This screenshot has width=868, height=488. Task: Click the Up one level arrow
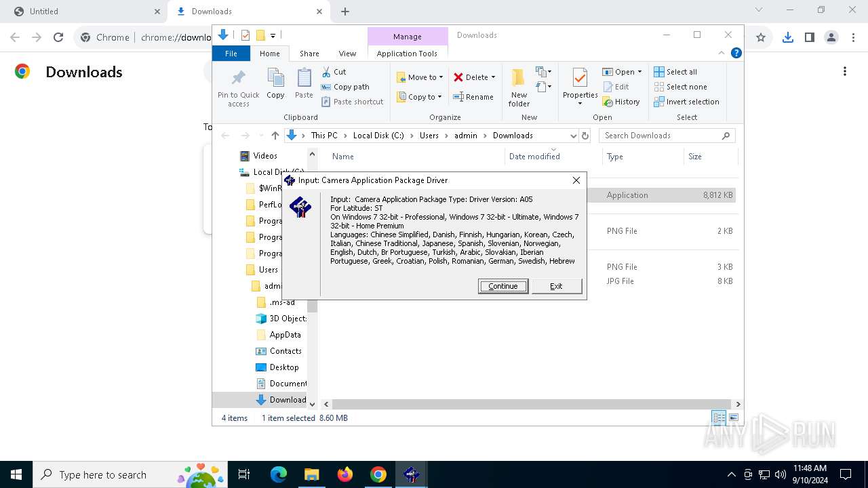click(275, 136)
